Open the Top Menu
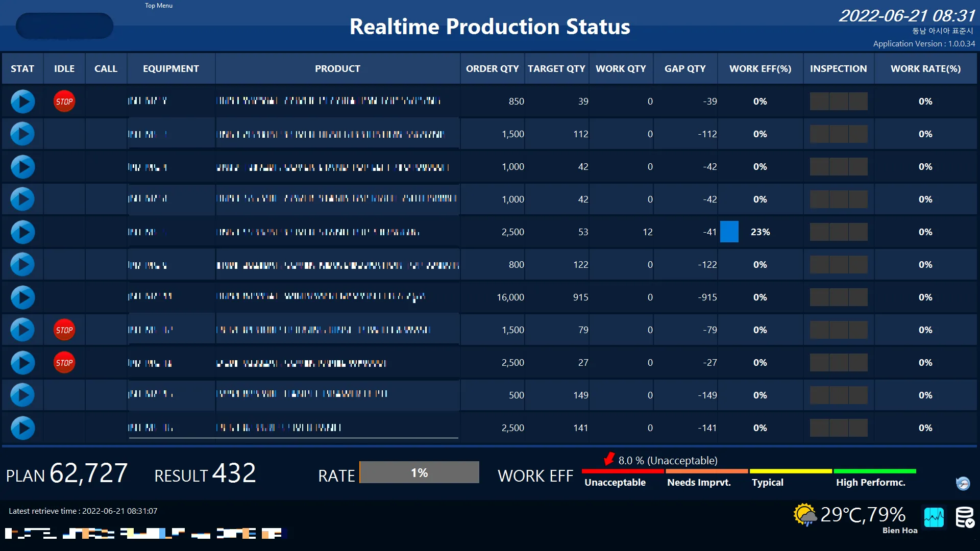This screenshot has height=551, width=980. coord(159,6)
